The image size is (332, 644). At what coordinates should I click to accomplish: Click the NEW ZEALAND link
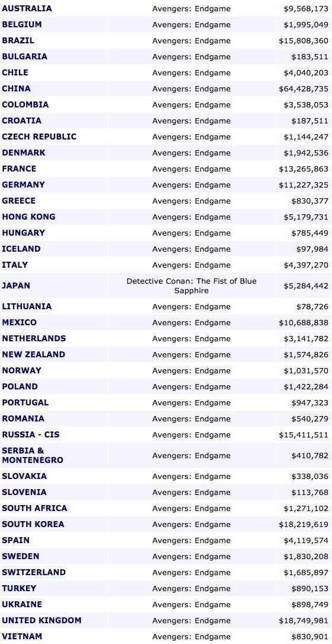(33, 354)
